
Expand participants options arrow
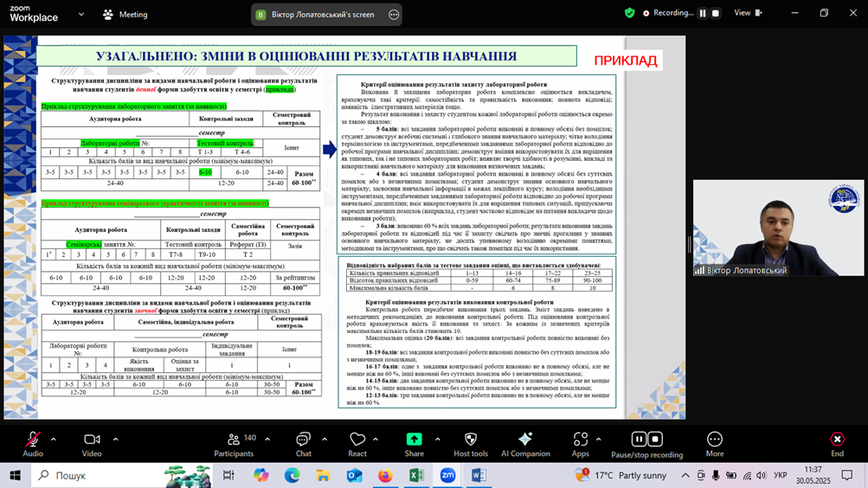(x=267, y=440)
